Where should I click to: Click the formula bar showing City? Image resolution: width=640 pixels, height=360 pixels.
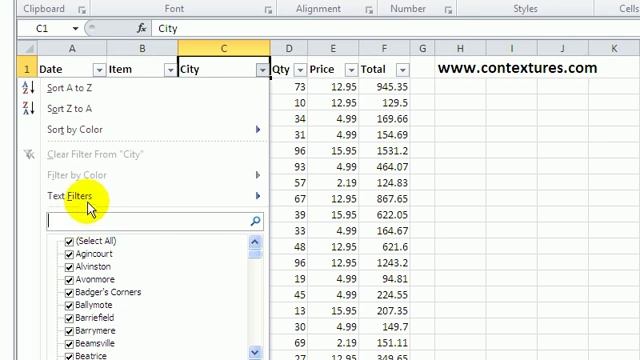pos(395,29)
